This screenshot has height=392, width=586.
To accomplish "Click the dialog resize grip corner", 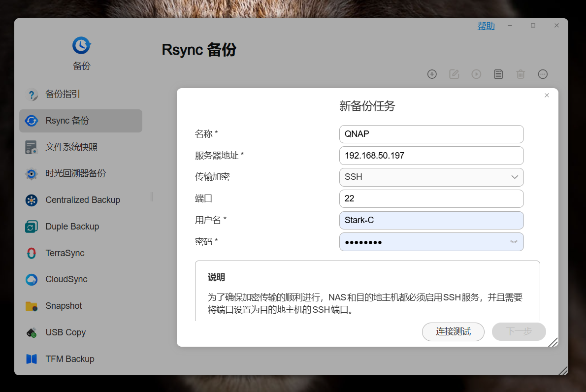I will tap(553, 342).
